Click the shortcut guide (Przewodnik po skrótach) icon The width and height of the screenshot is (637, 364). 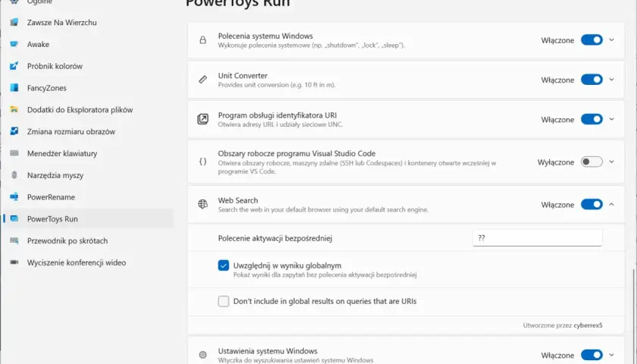(14, 240)
